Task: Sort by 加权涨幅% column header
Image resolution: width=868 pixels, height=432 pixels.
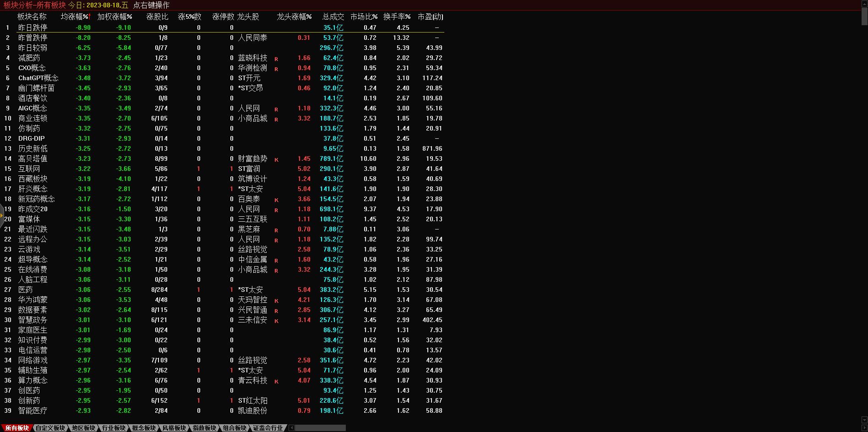Action: pyautogui.click(x=115, y=16)
